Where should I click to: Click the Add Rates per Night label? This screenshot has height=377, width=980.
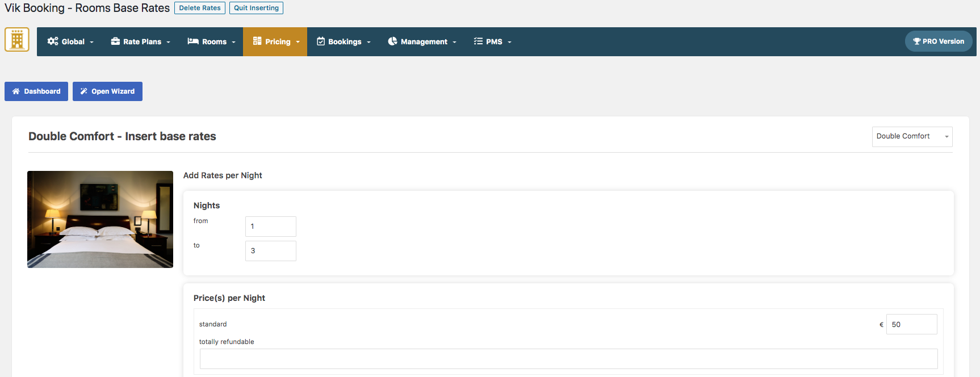pyautogui.click(x=223, y=175)
